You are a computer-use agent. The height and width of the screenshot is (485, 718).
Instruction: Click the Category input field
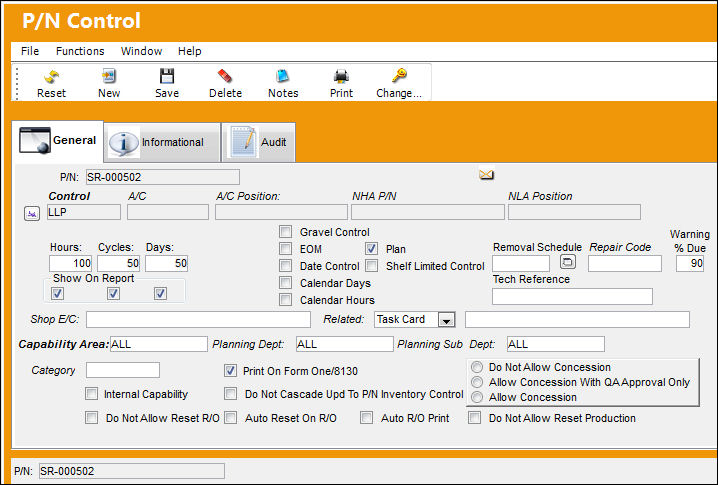click(123, 370)
